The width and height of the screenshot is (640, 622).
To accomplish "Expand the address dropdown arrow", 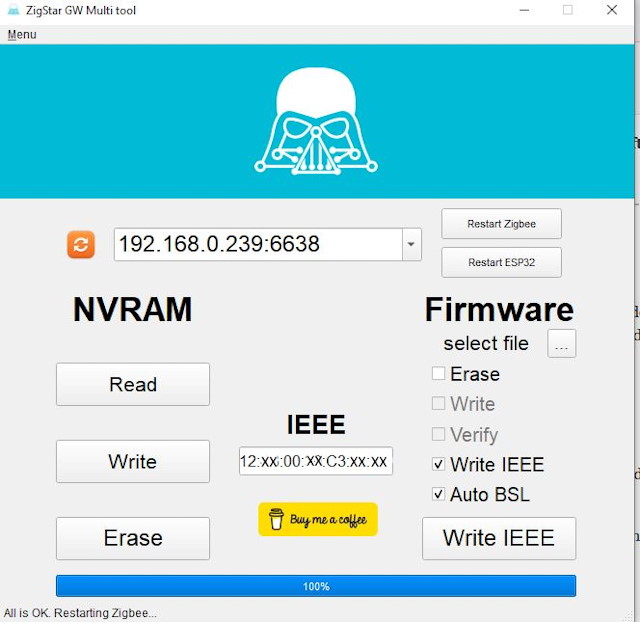I will (411, 244).
